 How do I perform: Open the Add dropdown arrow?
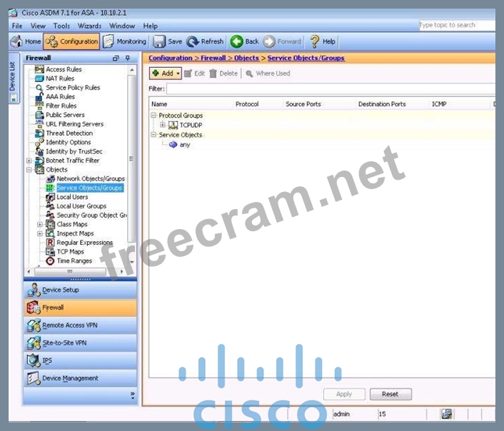[178, 73]
